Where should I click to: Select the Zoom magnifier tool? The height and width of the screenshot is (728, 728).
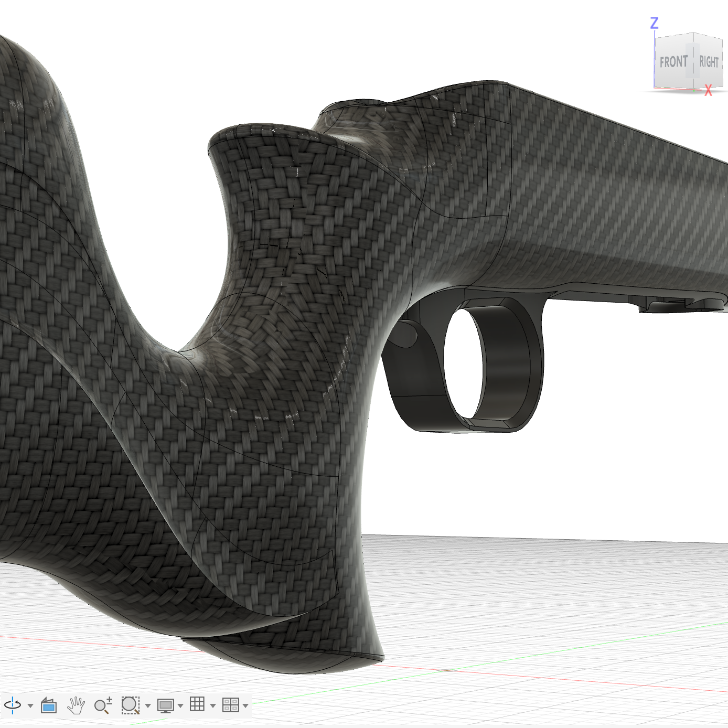[x=103, y=705]
